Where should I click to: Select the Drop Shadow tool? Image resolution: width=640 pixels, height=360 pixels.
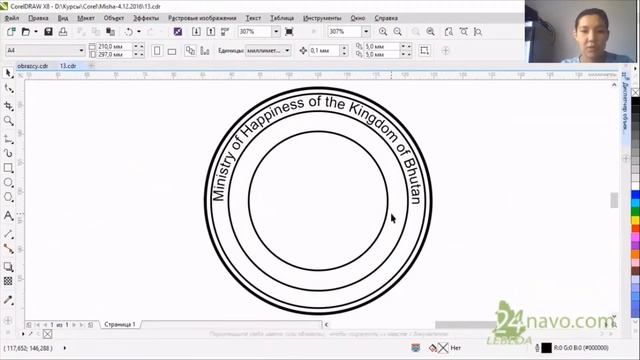9,267
